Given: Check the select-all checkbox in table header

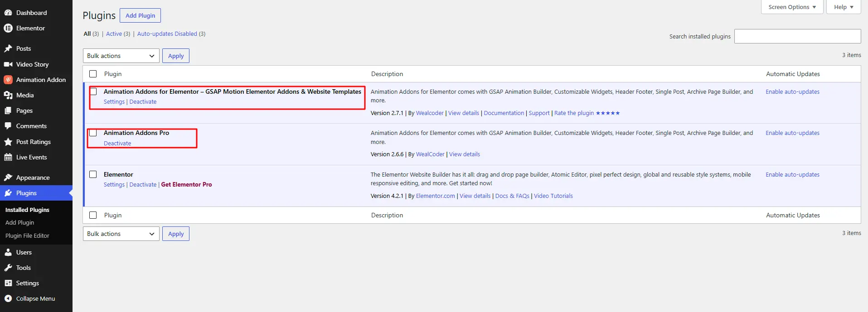Looking at the screenshot, I should [93, 74].
